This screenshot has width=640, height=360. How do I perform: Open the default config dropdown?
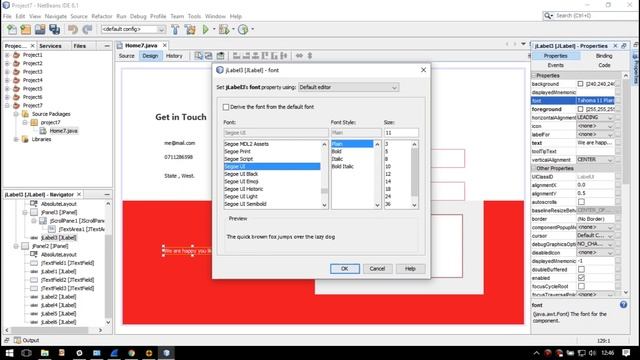point(133,29)
